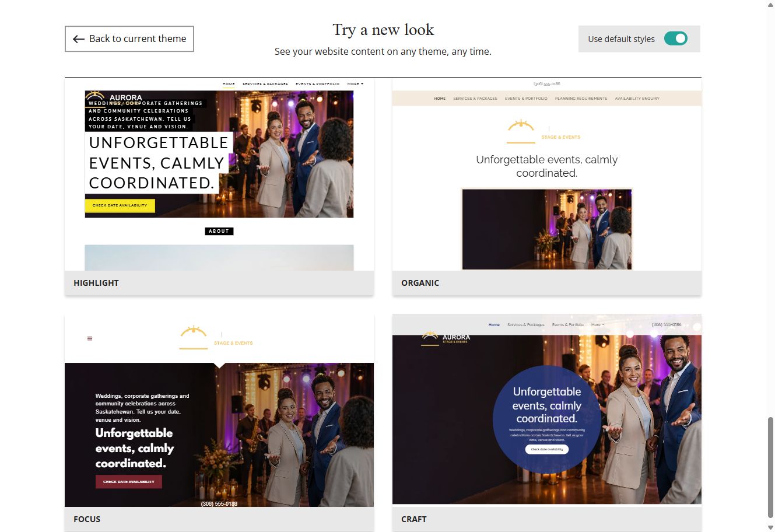Click Availability Enquiry in Organic preview nav
Image resolution: width=775 pixels, height=532 pixels.
[637, 99]
